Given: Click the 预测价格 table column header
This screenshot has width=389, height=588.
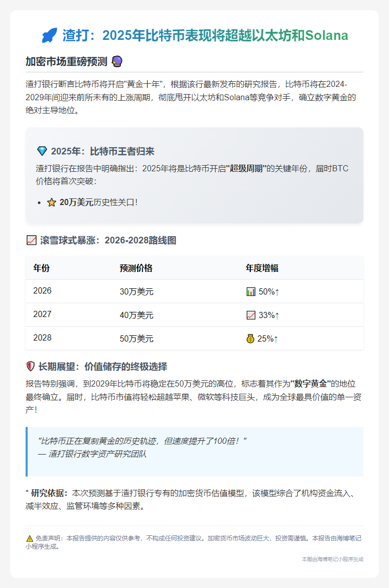Looking at the screenshot, I should coord(136,268).
